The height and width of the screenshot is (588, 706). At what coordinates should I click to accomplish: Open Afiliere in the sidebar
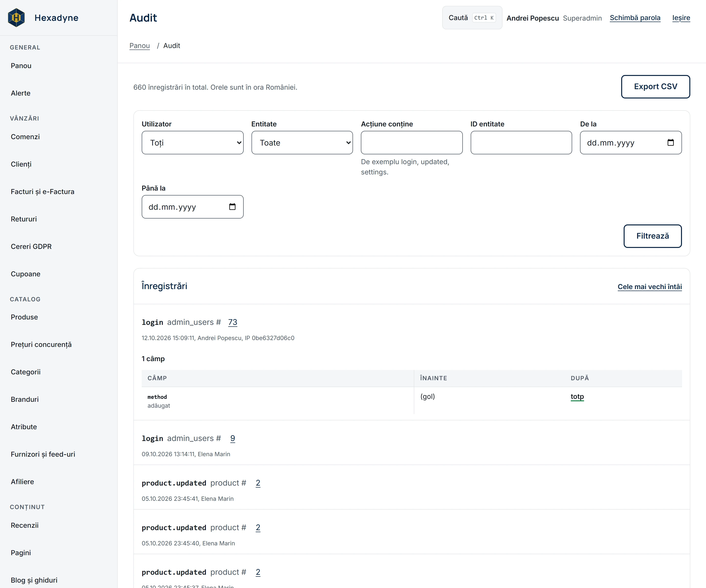pyautogui.click(x=23, y=481)
